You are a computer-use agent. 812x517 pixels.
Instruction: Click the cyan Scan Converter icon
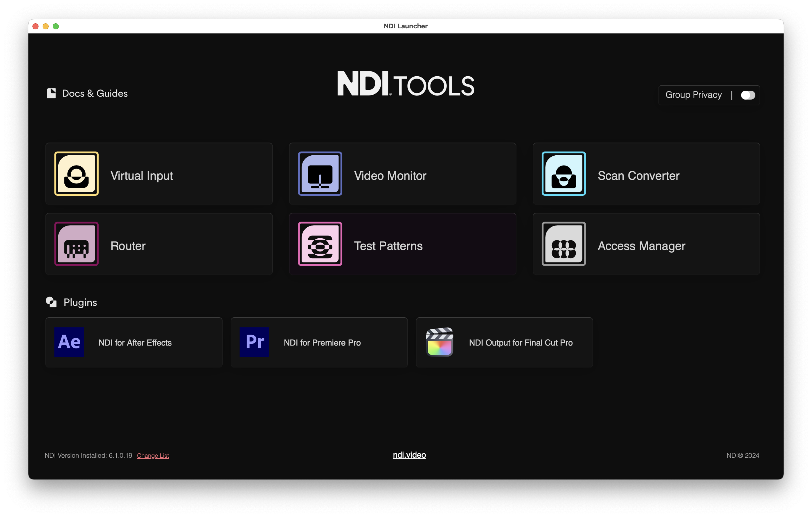(563, 174)
